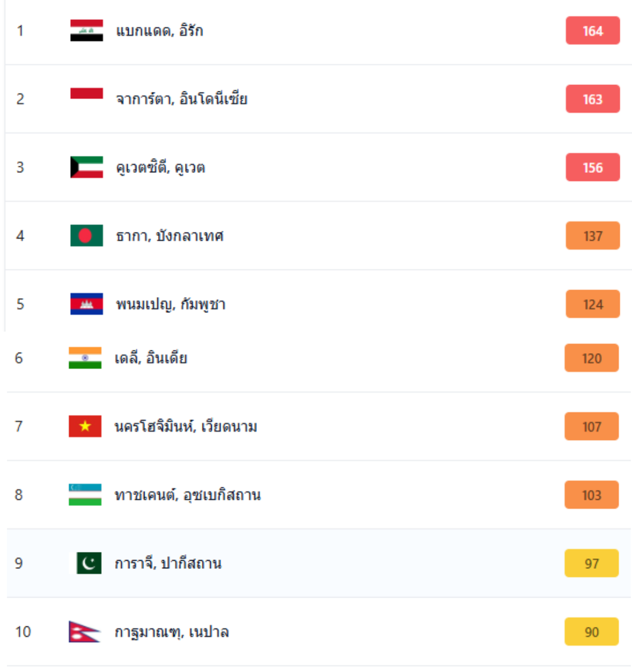Click the Uzbekistan flag icon
Image resolution: width=632 pixels, height=672 pixels.
point(85,495)
